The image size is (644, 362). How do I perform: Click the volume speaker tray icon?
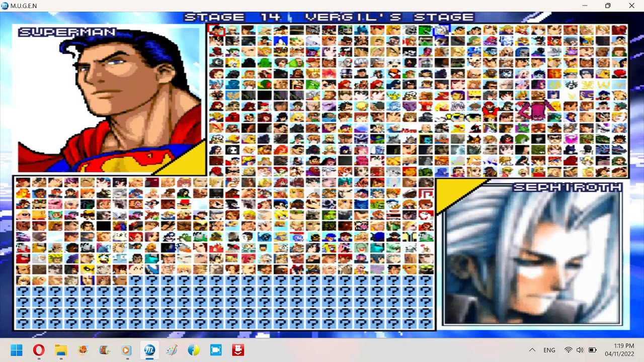[x=580, y=350]
